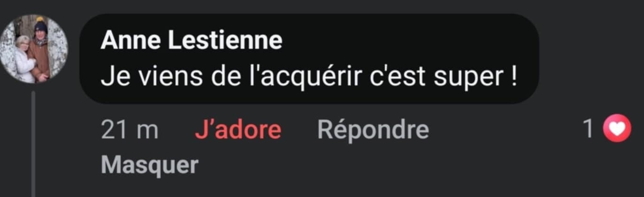View the reaction count number 1
Viewport: 644px width, 197px height.
tap(588, 129)
